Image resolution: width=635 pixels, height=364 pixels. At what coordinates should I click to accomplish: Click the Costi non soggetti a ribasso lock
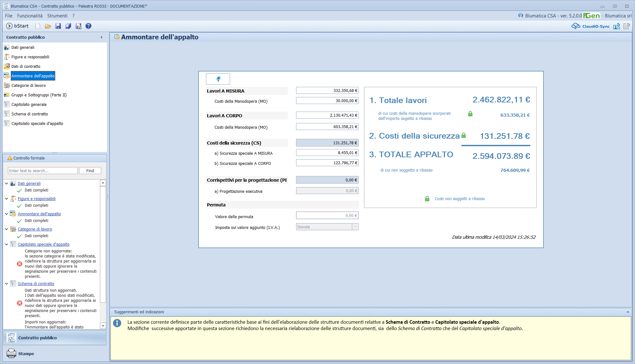point(427,199)
